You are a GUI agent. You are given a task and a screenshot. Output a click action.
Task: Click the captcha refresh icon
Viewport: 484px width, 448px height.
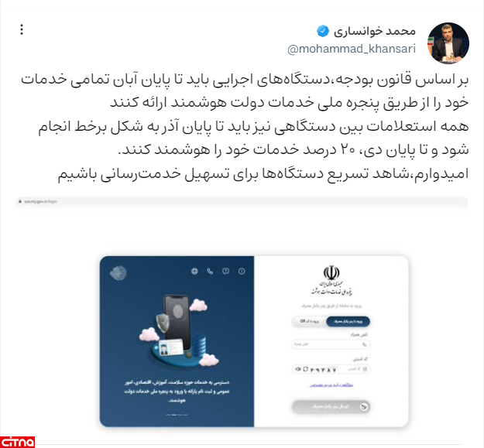click(x=305, y=369)
